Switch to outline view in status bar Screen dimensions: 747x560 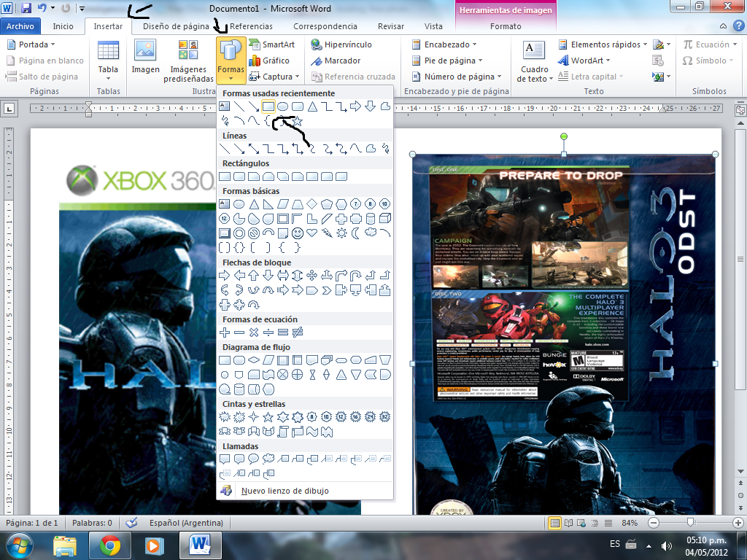tap(595, 523)
